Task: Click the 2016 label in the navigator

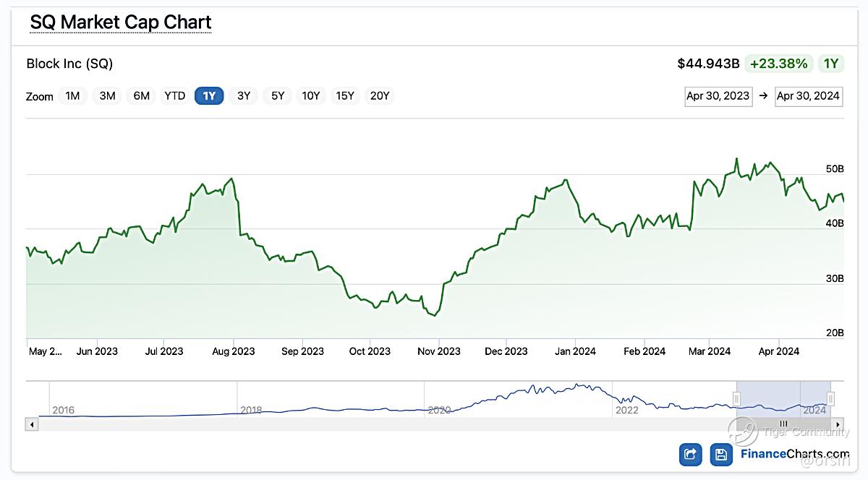Action: click(x=63, y=410)
